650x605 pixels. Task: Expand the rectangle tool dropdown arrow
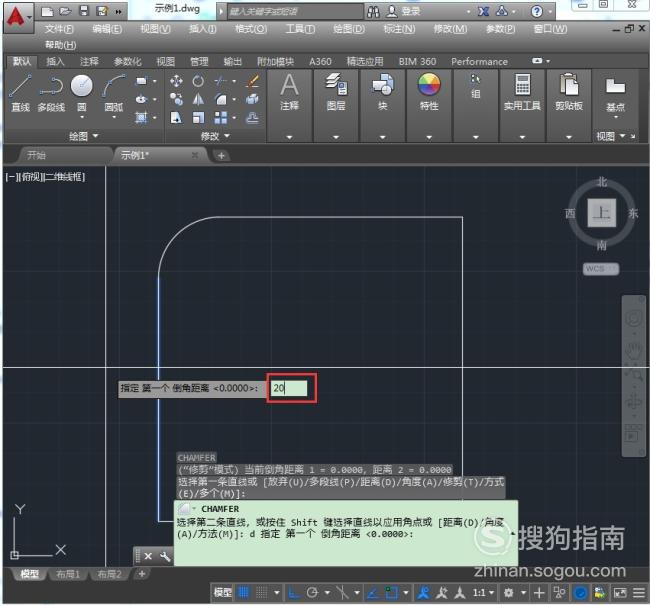[155, 81]
